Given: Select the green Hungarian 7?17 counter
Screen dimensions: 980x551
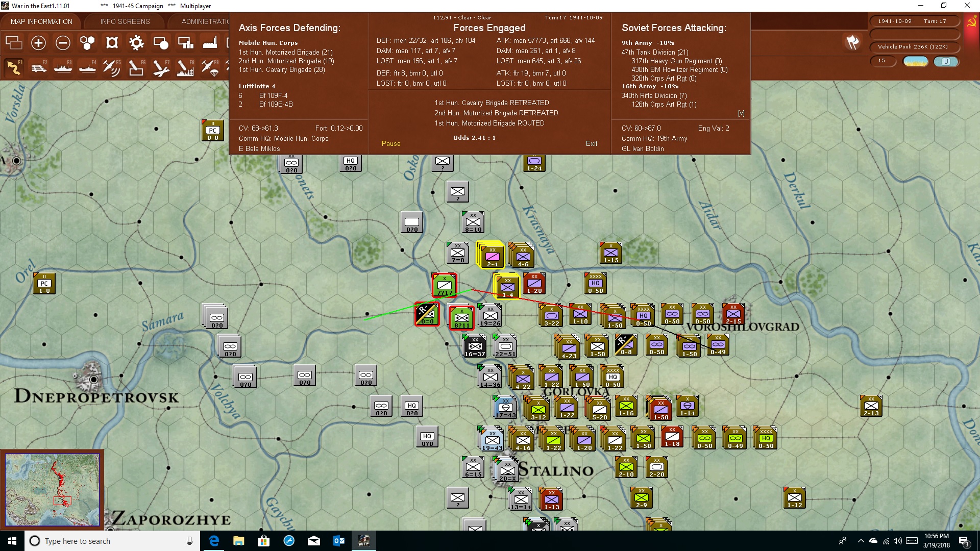Looking at the screenshot, I should point(445,285).
